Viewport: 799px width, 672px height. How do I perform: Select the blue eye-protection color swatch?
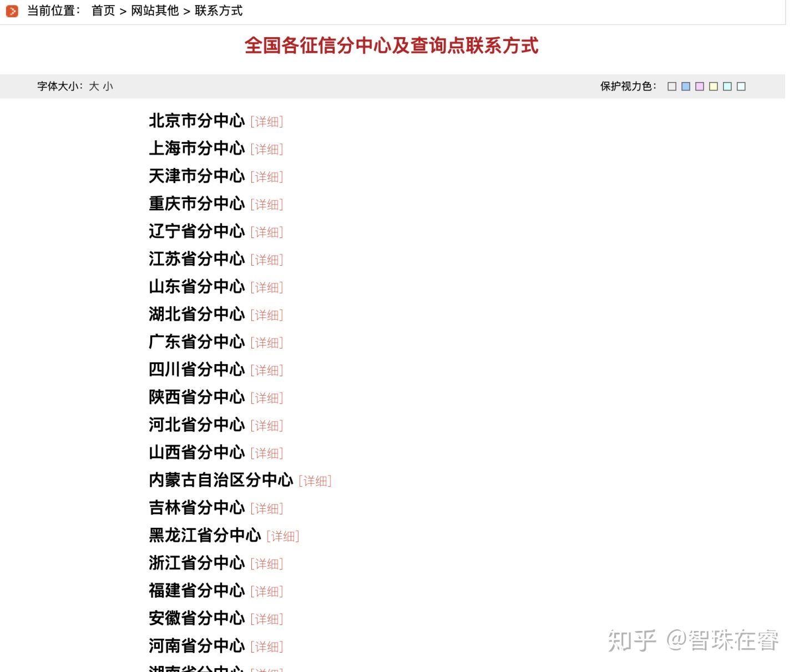point(685,86)
